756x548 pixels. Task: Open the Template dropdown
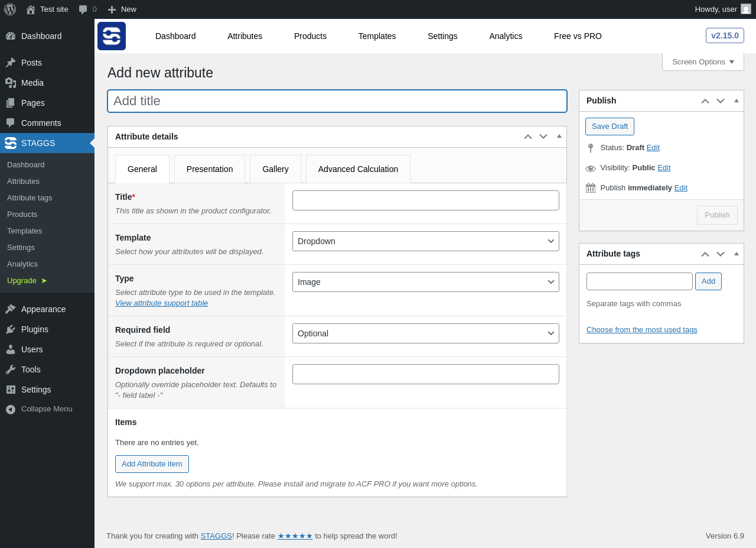pos(425,241)
